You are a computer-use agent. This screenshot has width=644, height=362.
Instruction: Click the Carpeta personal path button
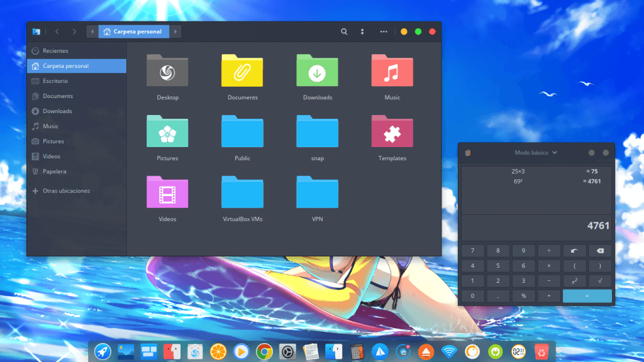(x=133, y=31)
